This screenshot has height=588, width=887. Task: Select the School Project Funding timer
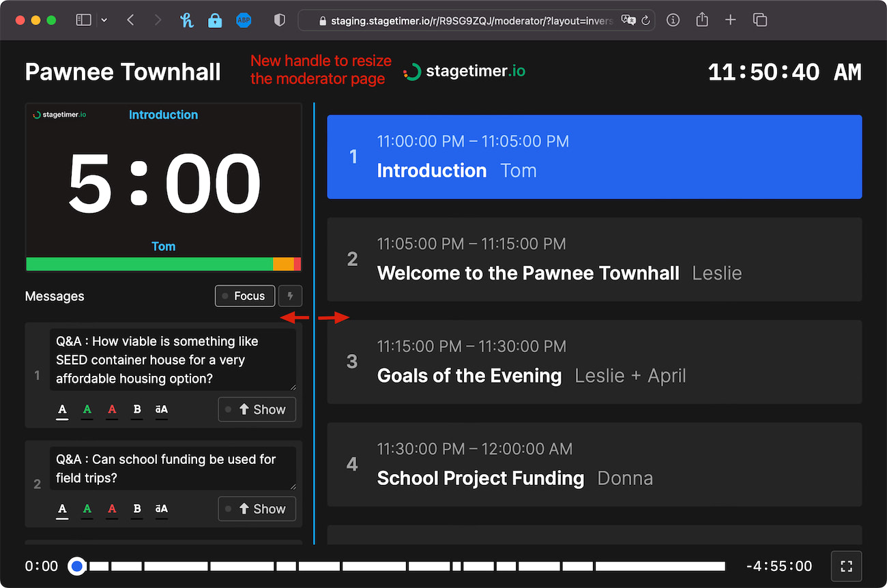click(594, 465)
